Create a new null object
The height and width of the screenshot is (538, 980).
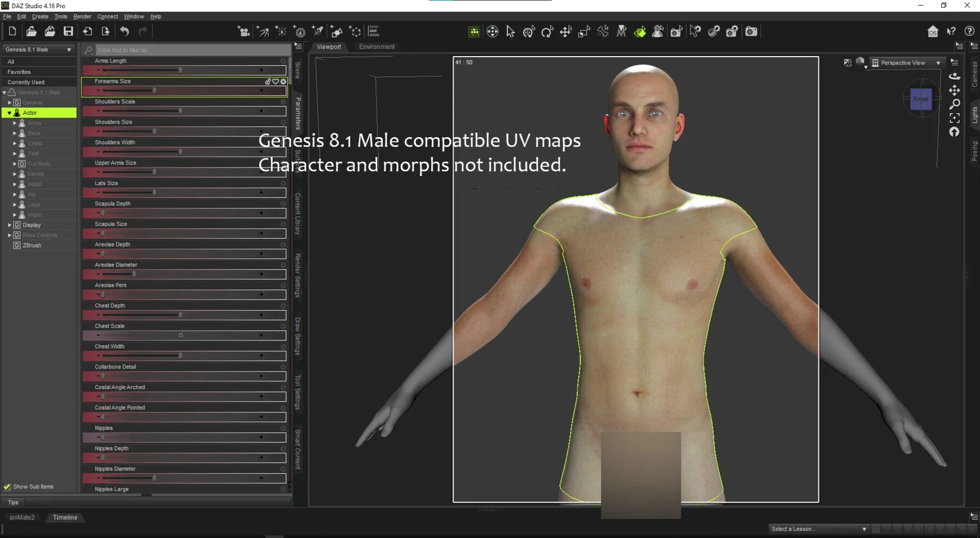point(355,32)
